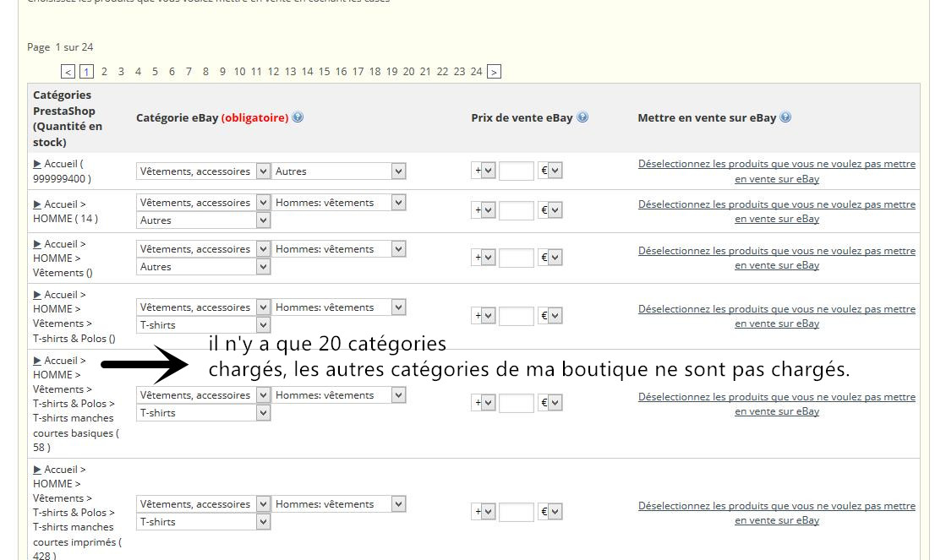Open Hommes: vêtements dropdown in imprimés (428) row
Viewport: 946px width, 560px height.
tap(338, 504)
